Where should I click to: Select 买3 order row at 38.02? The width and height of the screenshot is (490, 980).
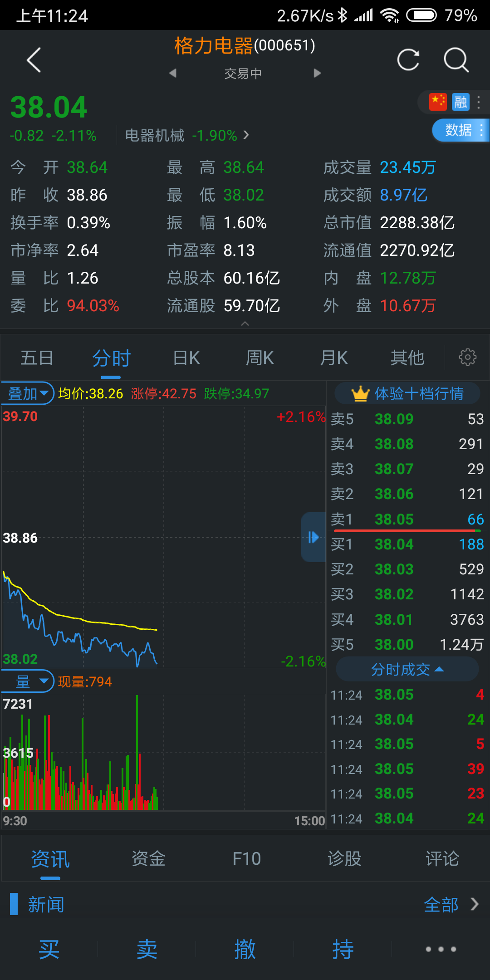point(407,594)
